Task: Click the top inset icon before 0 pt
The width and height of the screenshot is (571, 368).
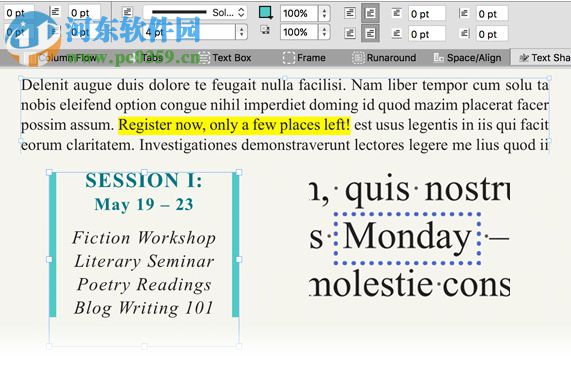Action: click(397, 13)
